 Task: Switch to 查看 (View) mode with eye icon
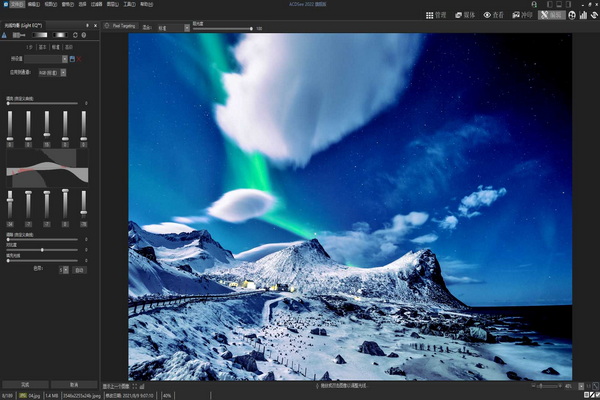coord(494,15)
